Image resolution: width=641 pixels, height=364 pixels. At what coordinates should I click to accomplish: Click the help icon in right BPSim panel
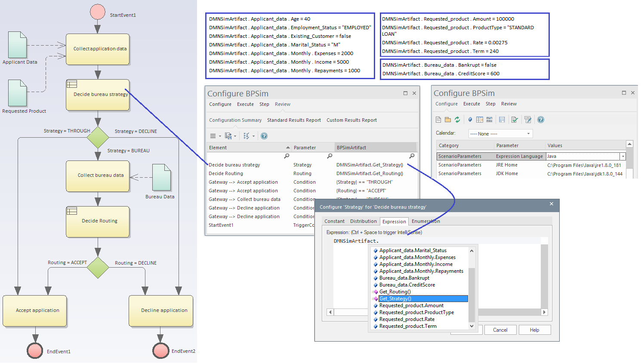[541, 120]
